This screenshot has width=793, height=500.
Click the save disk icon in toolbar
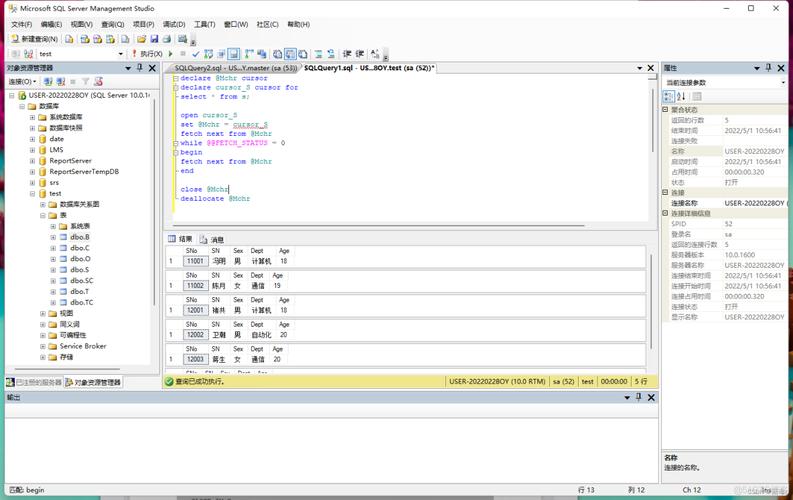tap(154, 39)
